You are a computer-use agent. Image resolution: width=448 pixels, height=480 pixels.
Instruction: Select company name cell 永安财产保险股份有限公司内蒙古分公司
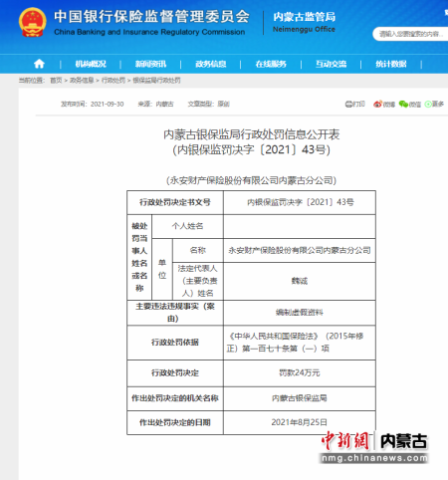tap(300, 250)
